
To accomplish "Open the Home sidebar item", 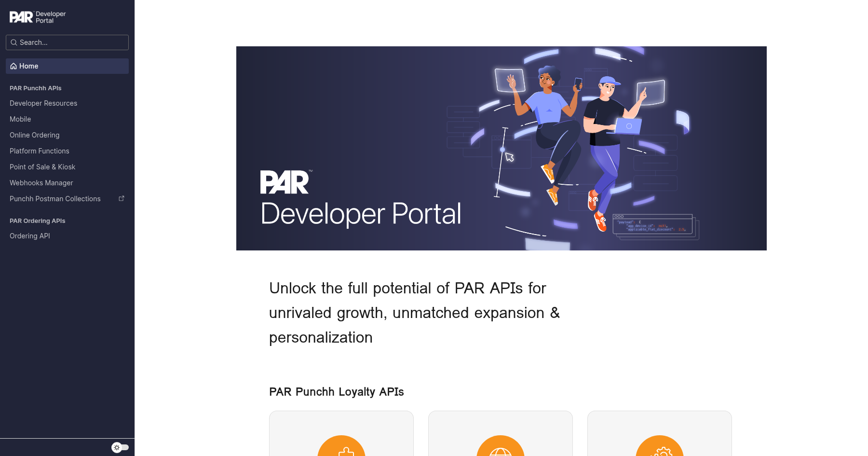I will click(x=67, y=66).
